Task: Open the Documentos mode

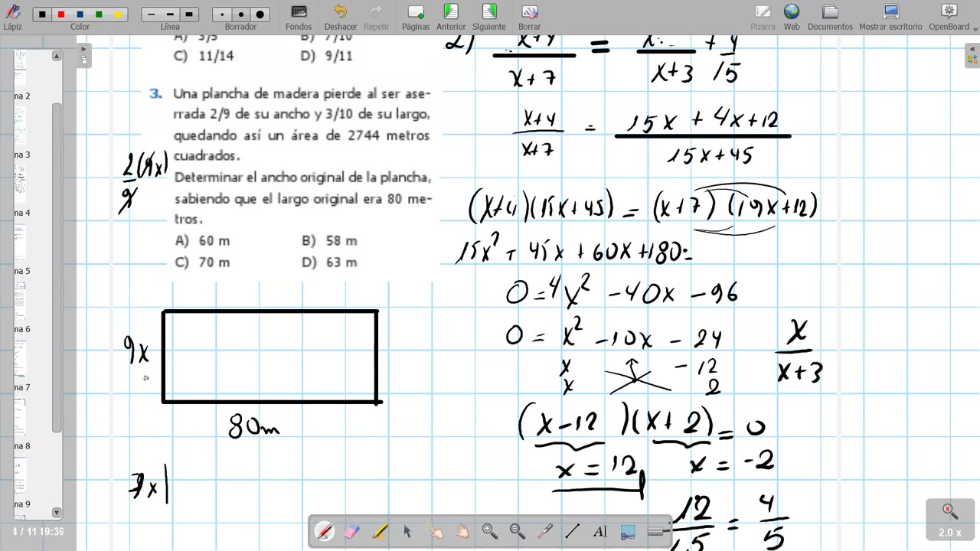Action: [830, 17]
